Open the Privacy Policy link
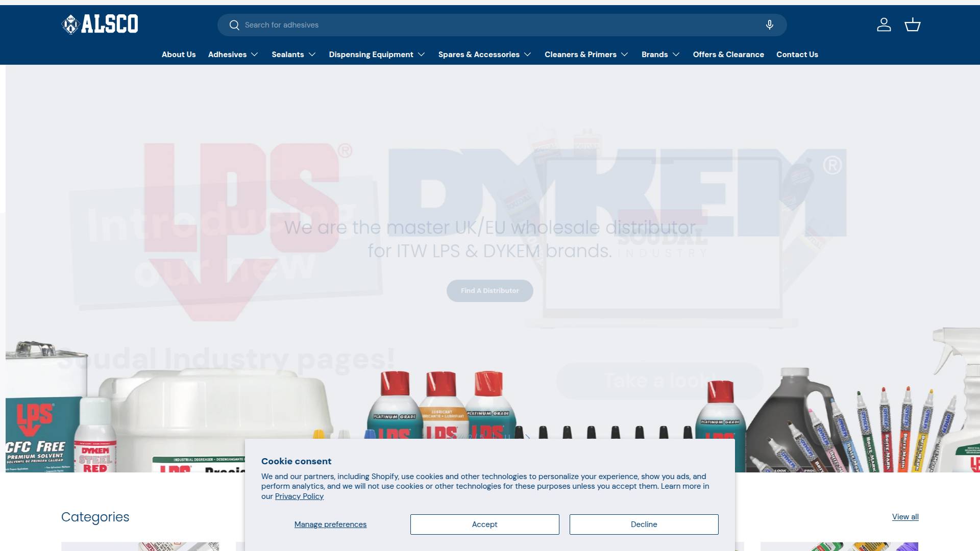 coord(299,496)
